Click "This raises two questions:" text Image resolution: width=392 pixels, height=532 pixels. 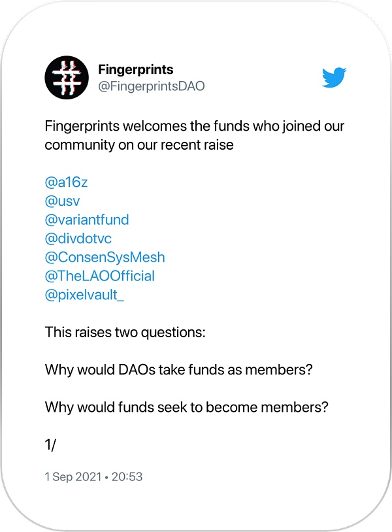click(x=125, y=332)
